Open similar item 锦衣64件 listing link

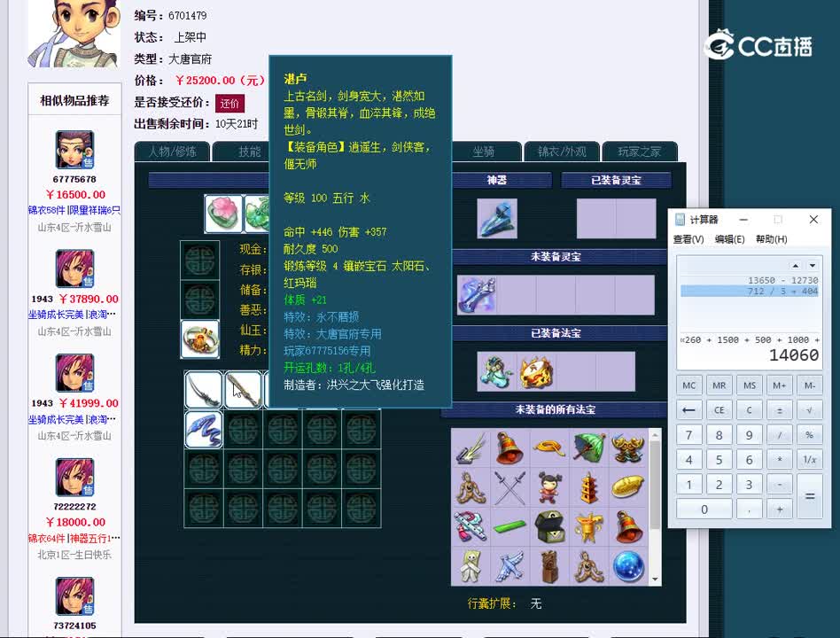point(74,538)
